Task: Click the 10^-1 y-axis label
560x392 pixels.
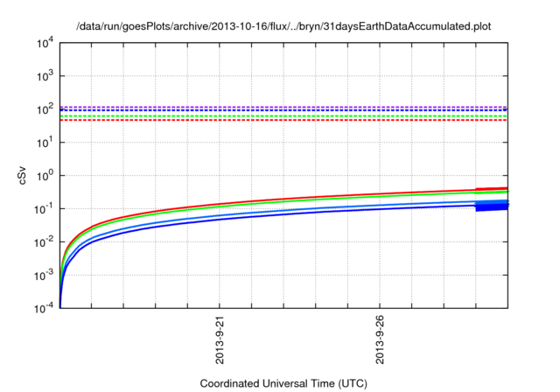Action: pyautogui.click(x=44, y=208)
